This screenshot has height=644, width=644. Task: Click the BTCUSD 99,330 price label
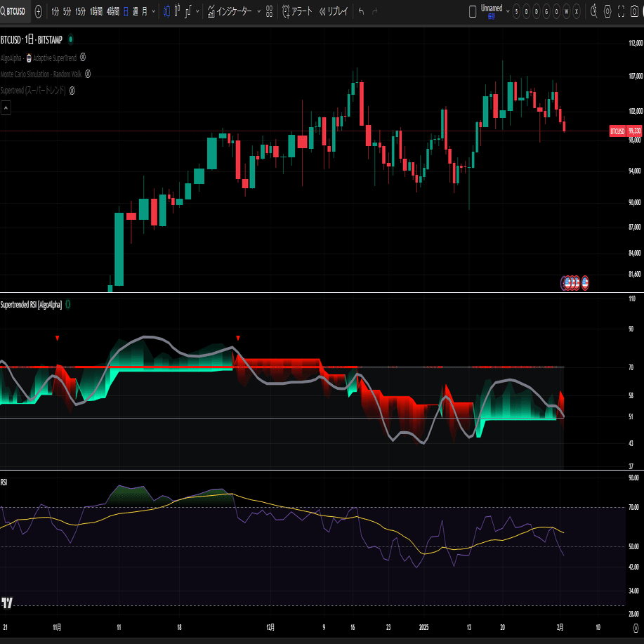[626, 131]
